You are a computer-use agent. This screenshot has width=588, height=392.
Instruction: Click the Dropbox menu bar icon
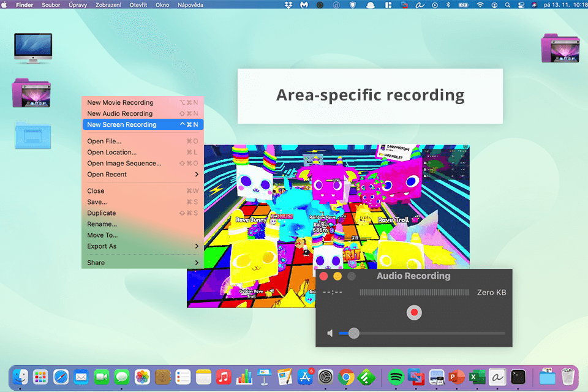pos(288,5)
